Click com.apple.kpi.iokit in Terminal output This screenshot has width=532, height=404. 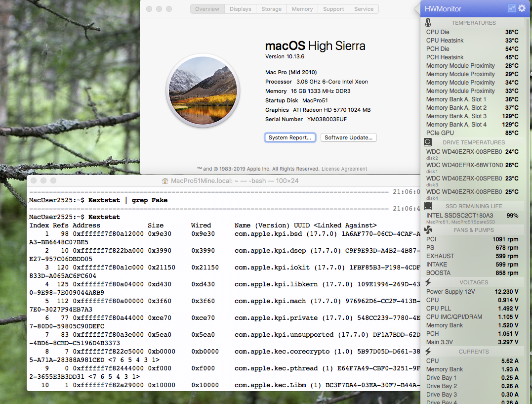[x=272, y=268]
